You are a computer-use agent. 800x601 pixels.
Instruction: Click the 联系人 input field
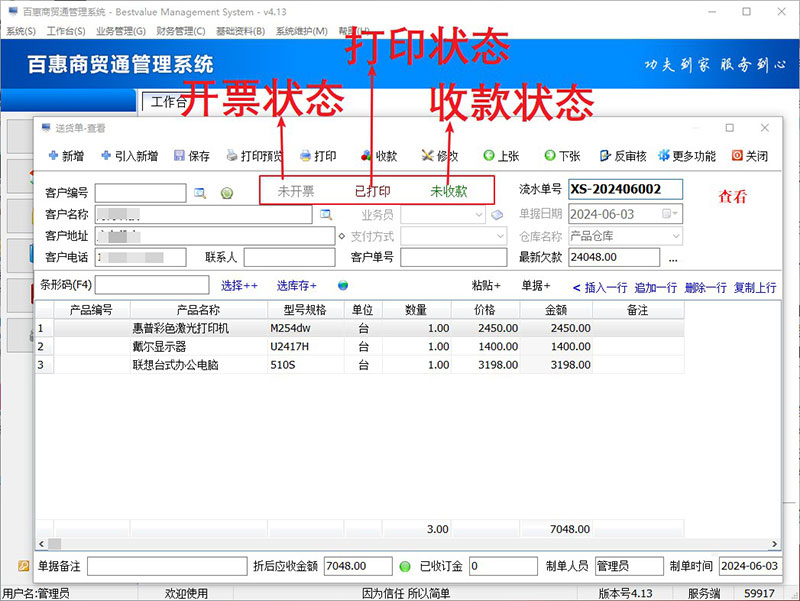[x=289, y=257]
